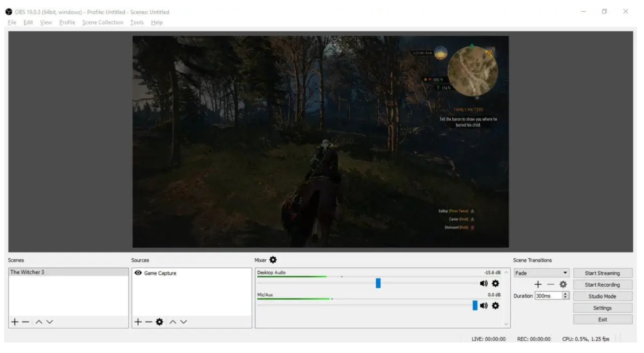The height and width of the screenshot is (353, 644).
Task: Open Mic/Aux settings gear
Action: [x=496, y=306]
